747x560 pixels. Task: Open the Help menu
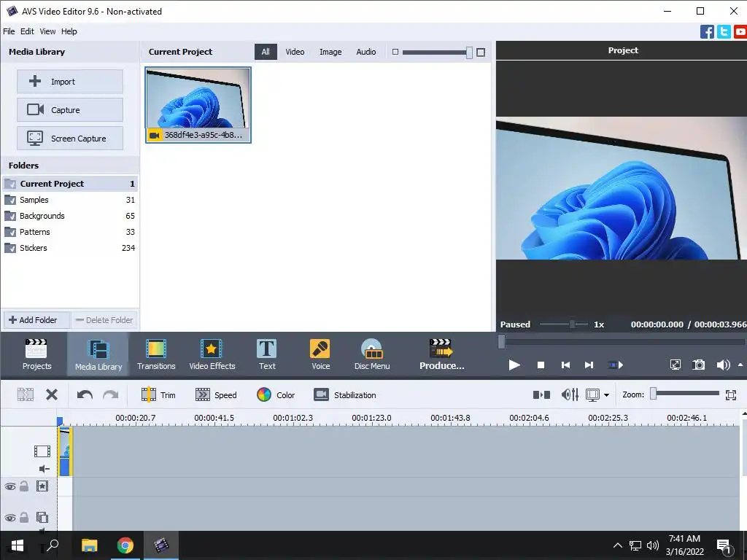coord(69,31)
